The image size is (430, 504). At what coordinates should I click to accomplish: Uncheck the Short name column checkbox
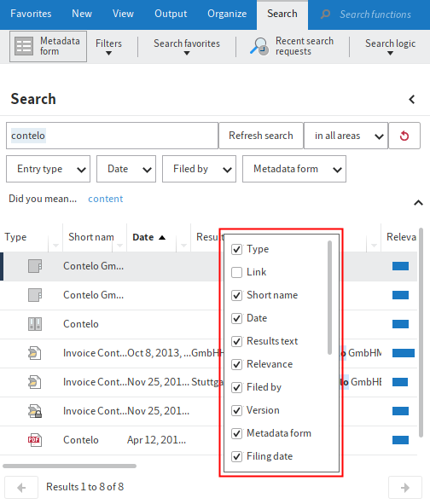point(236,295)
